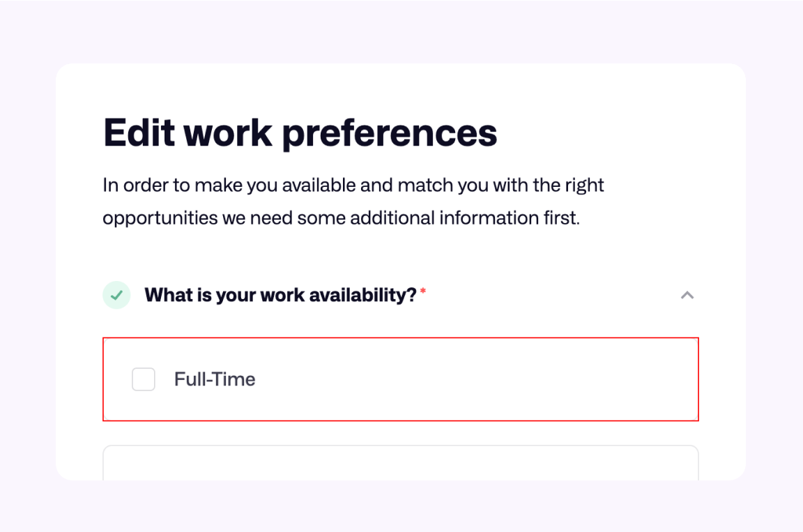Expand the partially visible option card below
Image resolution: width=803 pixels, height=532 pixels.
tap(401, 464)
